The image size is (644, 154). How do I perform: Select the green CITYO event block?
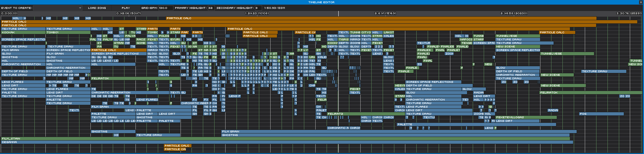[366, 33]
